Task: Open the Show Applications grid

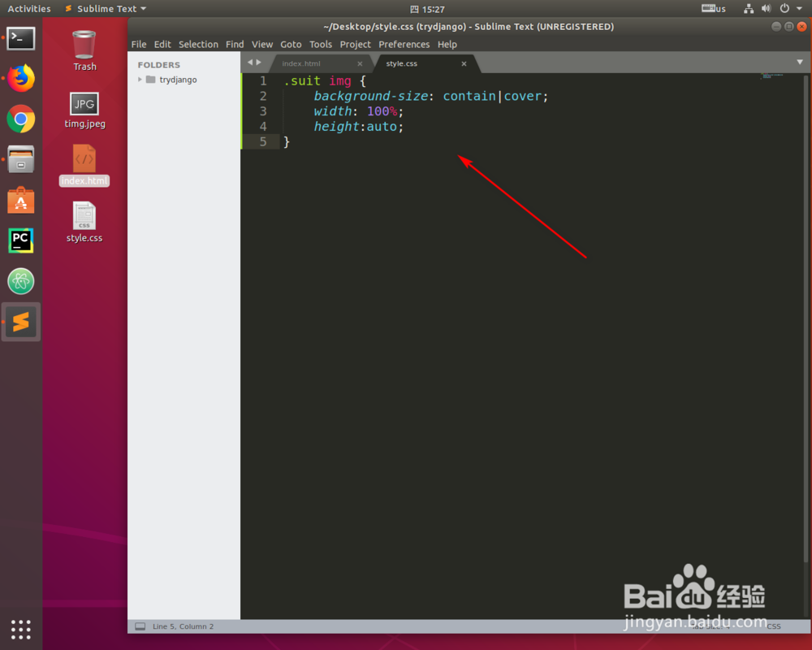Action: point(21,629)
